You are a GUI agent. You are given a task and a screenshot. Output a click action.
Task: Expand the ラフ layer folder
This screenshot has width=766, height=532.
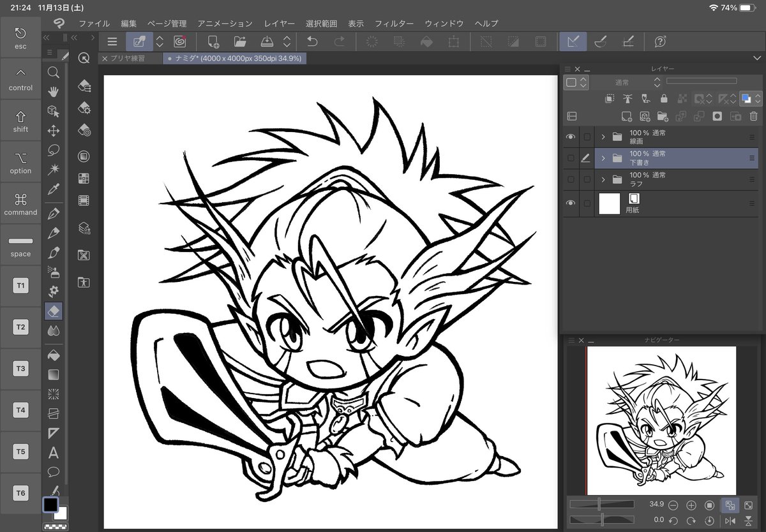click(603, 179)
